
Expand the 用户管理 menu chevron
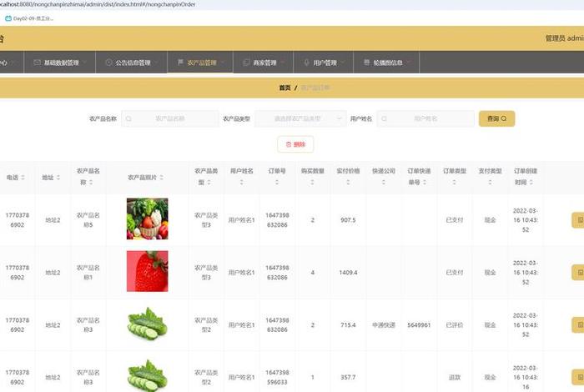pos(343,63)
